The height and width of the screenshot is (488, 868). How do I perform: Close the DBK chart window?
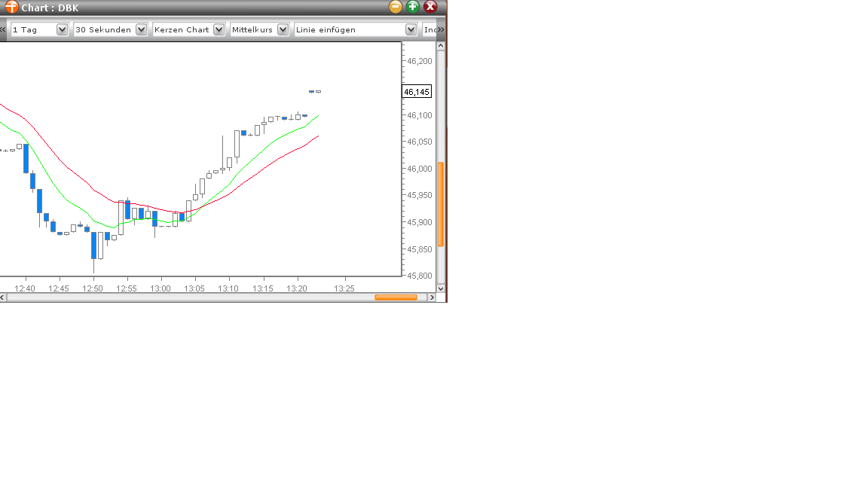click(x=430, y=7)
